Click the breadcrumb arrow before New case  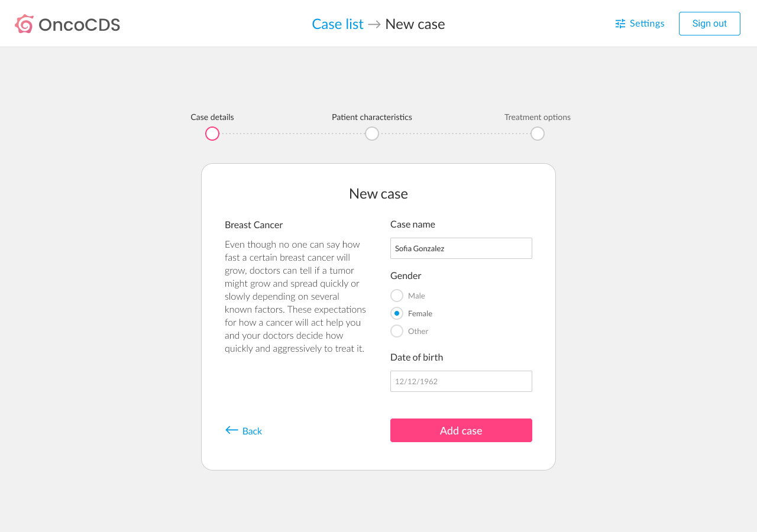[374, 24]
